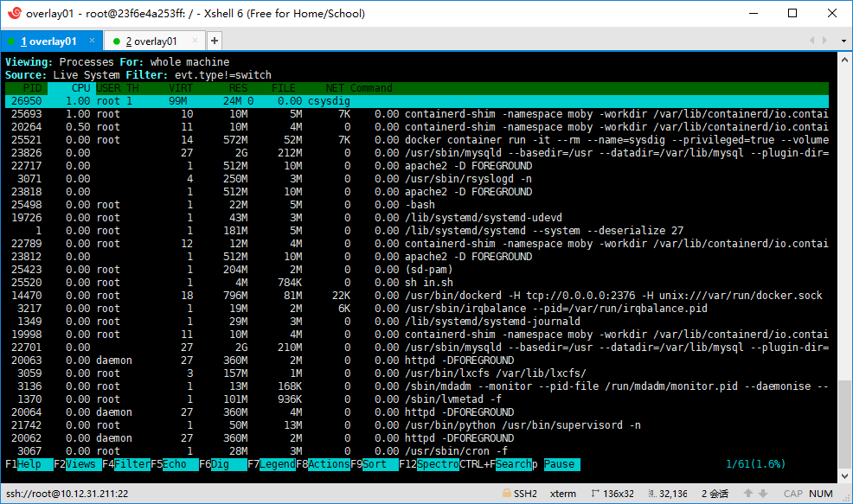Screen dimensions: 853x504
Task: Click the FILE column header
Action: pos(284,88)
